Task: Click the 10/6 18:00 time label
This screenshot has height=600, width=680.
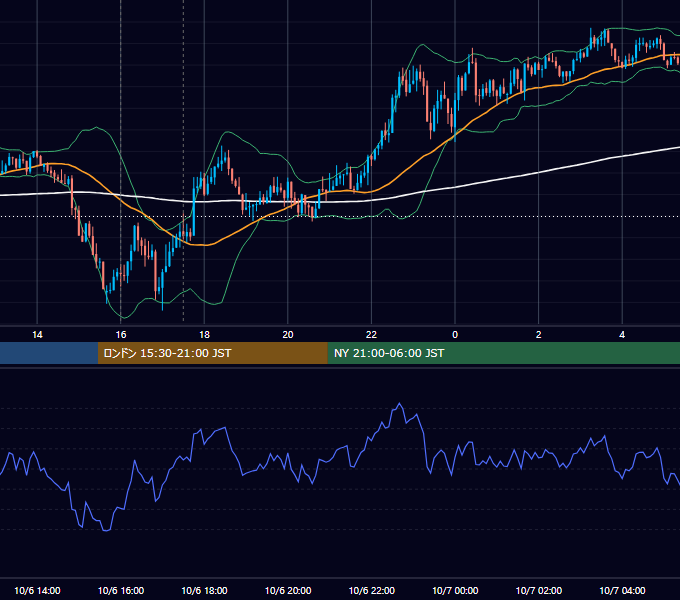Action: pyautogui.click(x=204, y=590)
